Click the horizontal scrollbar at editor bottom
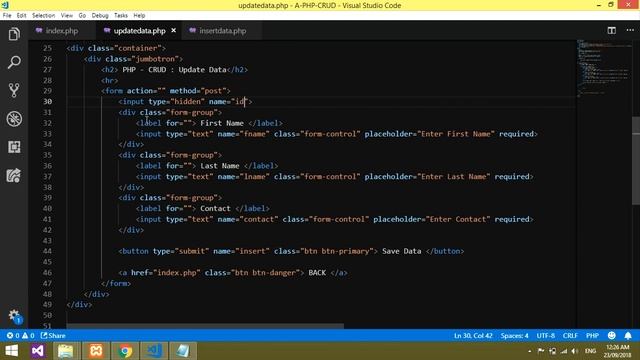 pyautogui.click(x=205, y=326)
